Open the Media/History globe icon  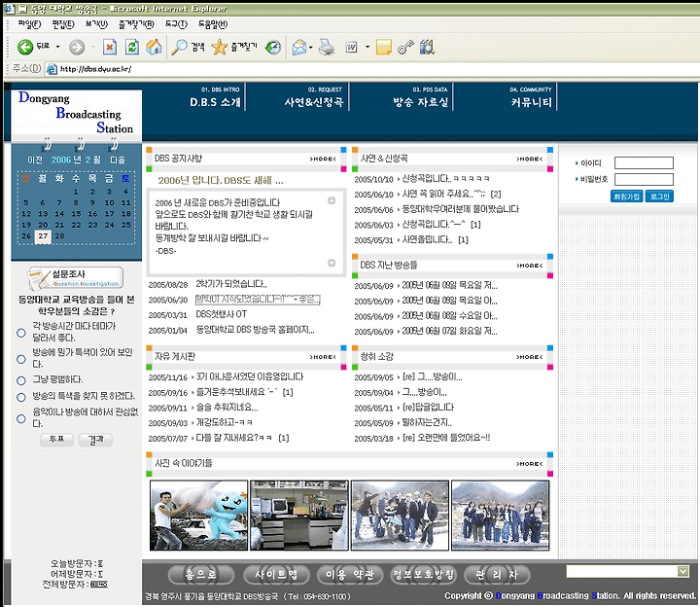[273, 47]
